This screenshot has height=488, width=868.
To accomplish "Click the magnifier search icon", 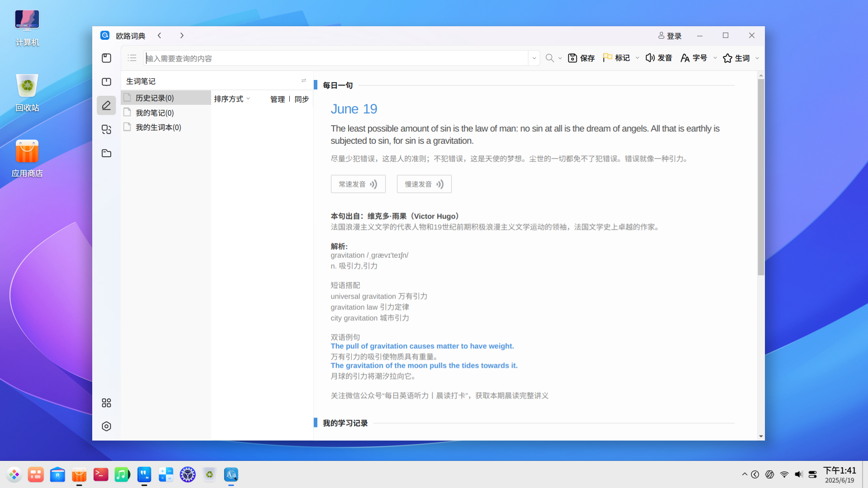I will click(x=550, y=58).
